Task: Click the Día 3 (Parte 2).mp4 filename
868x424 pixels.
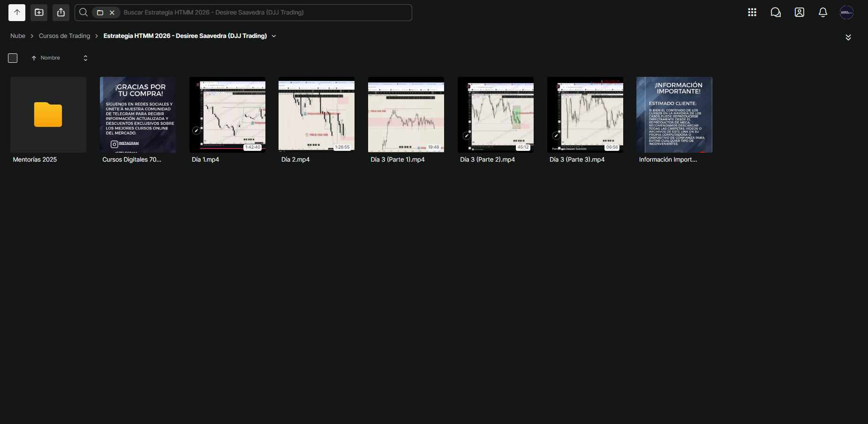Action: click(487, 160)
